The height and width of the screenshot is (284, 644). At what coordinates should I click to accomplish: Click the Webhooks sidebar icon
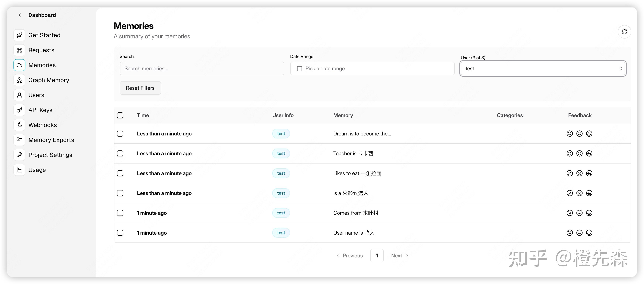click(19, 125)
